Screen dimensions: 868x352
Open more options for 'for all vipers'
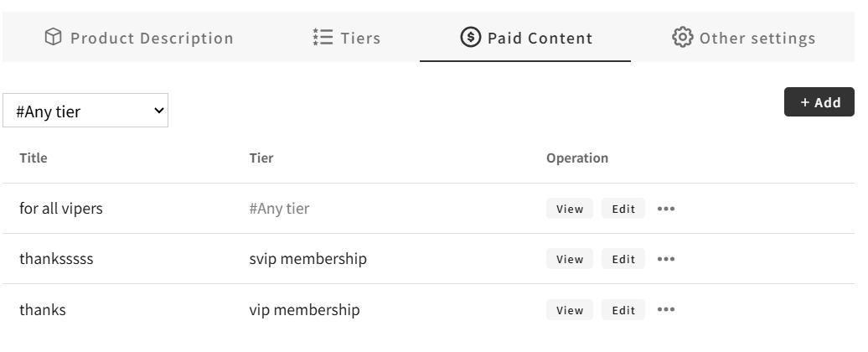click(x=666, y=209)
